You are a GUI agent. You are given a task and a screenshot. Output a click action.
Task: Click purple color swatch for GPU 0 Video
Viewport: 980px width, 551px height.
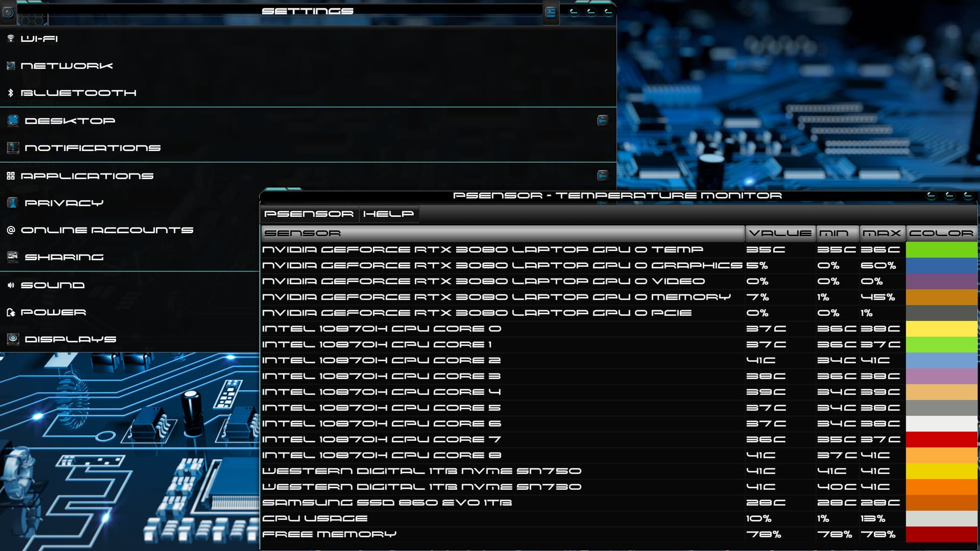[x=942, y=281]
